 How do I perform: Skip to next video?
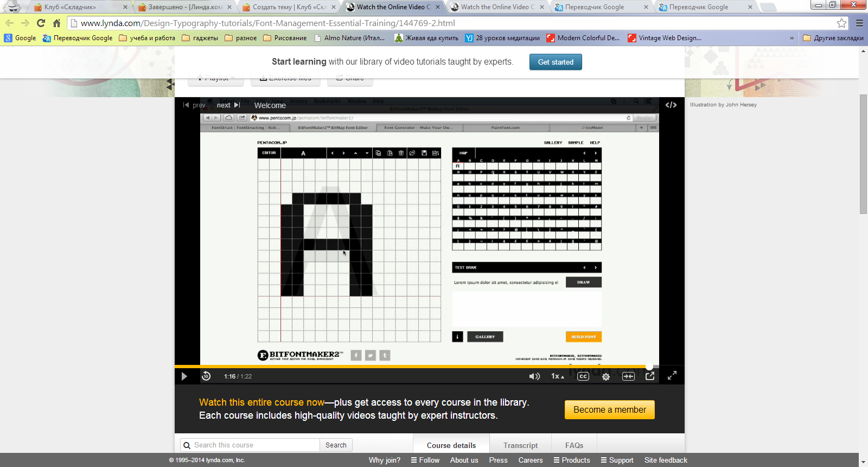228,105
